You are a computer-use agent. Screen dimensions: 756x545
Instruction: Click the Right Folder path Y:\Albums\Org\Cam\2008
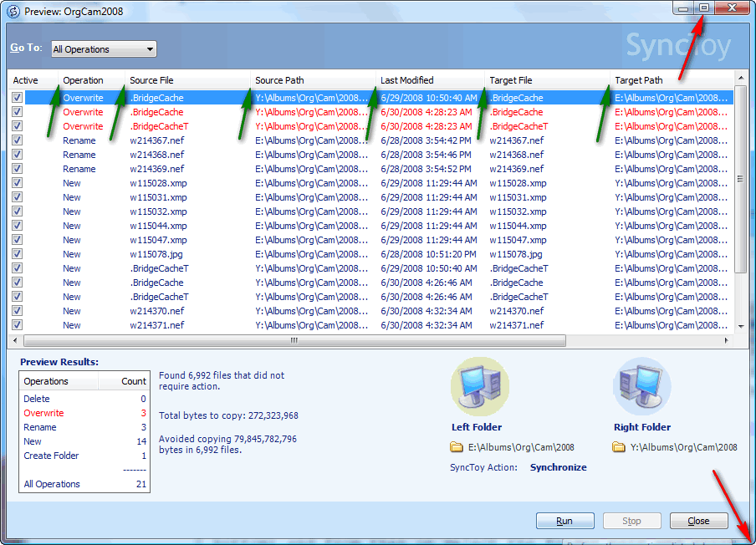pyautogui.click(x=684, y=448)
